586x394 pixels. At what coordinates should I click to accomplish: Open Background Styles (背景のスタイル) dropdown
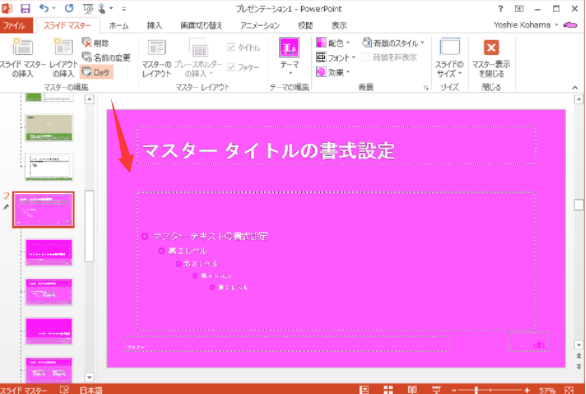(394, 43)
